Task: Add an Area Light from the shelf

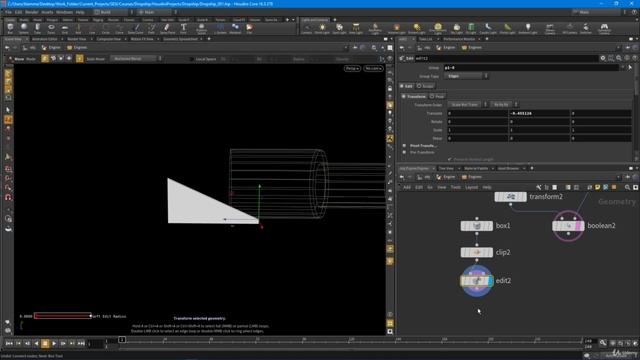Action: (356, 29)
